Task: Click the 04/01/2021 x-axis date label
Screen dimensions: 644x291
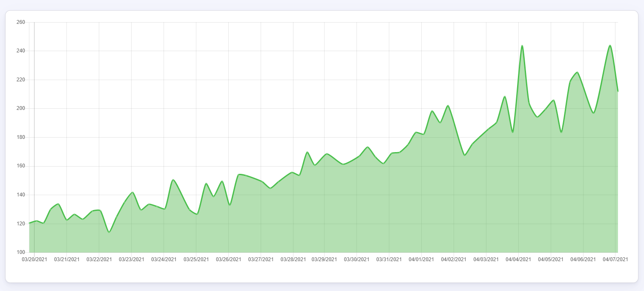Action: coord(421,259)
